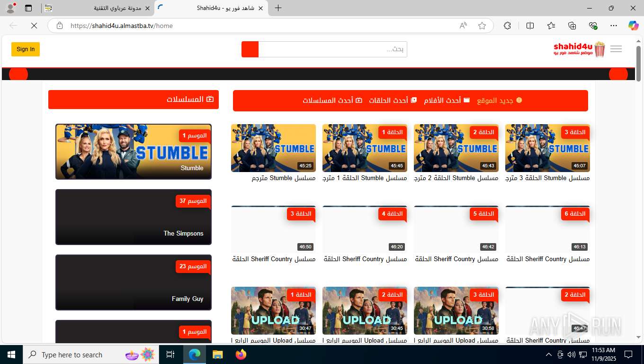Screen dimensions: 644x364
Task: Focus the بحث search field
Action: [332, 49]
